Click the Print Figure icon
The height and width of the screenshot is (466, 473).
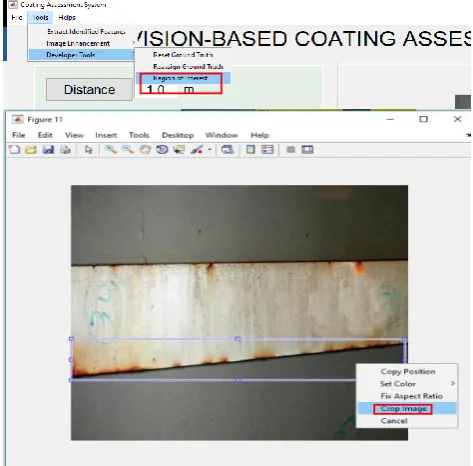(x=65, y=150)
